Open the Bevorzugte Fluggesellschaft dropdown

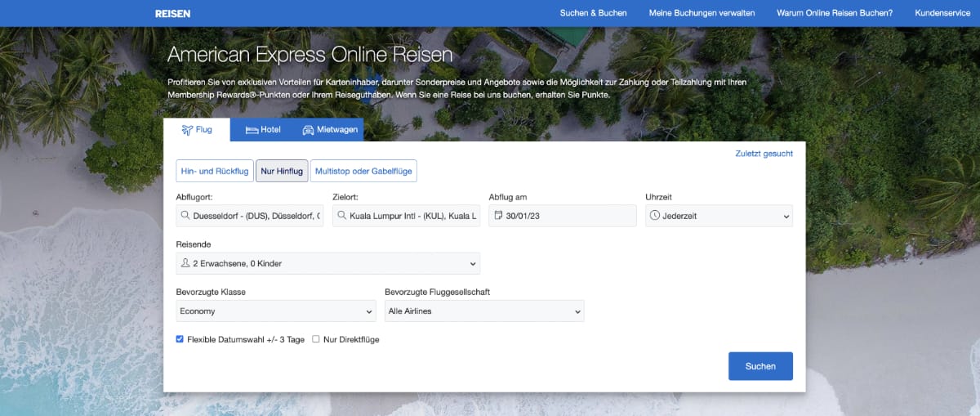point(484,311)
